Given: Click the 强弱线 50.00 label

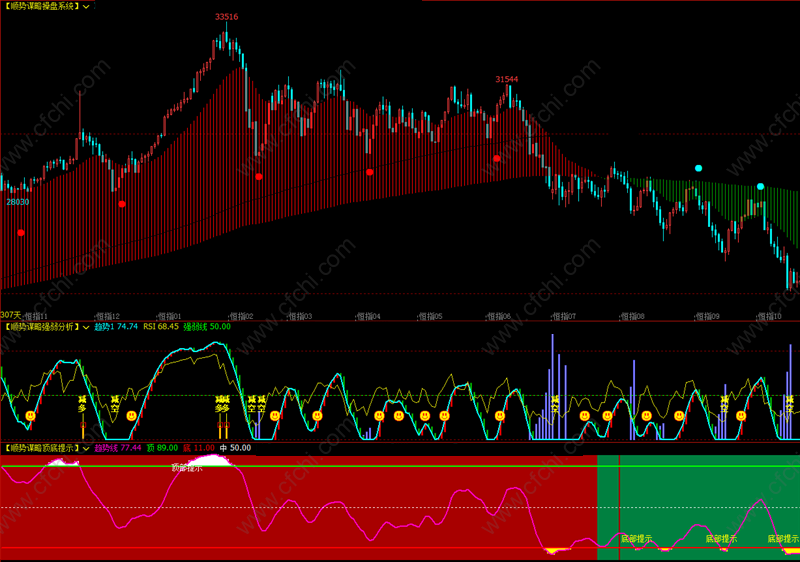Looking at the screenshot, I should pyautogui.click(x=207, y=326).
